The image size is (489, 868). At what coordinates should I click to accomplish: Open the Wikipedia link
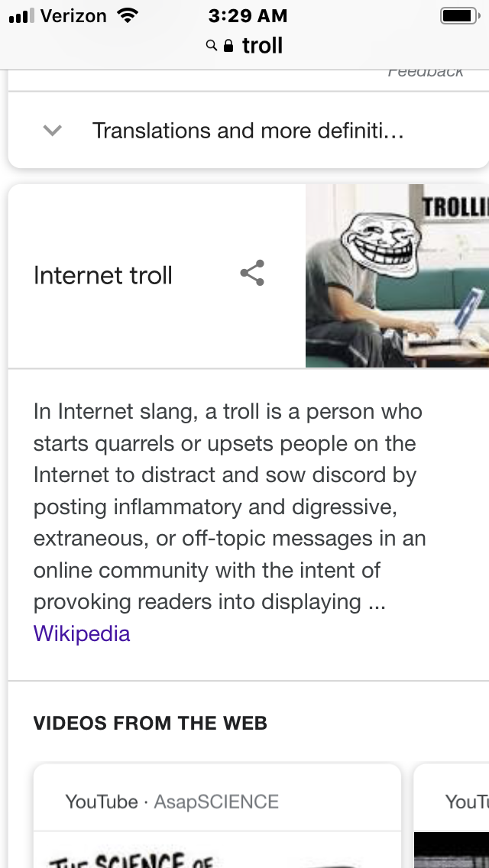coord(82,633)
